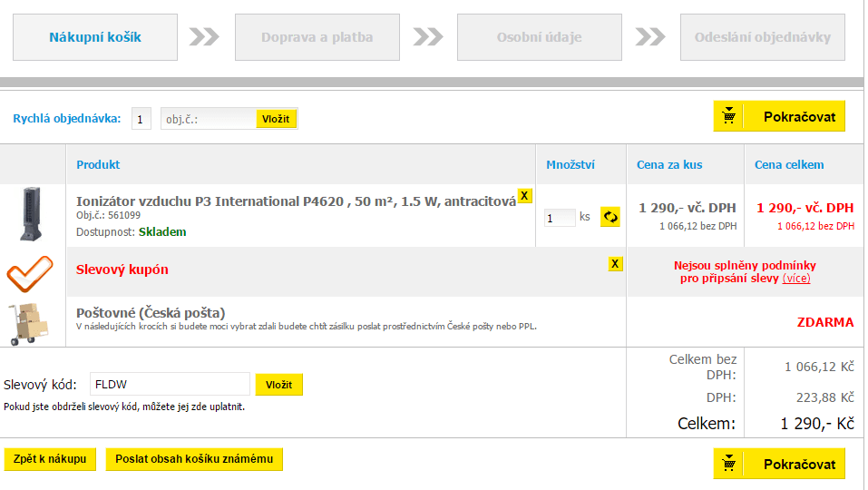Screen dimensions: 868x490
Task: Refresh quantity with the yellow recalculate icon
Action: [610, 217]
